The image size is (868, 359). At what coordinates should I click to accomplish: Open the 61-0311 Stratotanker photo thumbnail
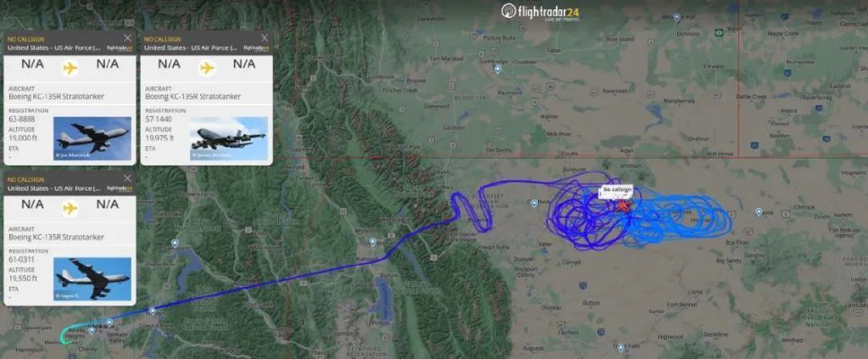(x=92, y=278)
